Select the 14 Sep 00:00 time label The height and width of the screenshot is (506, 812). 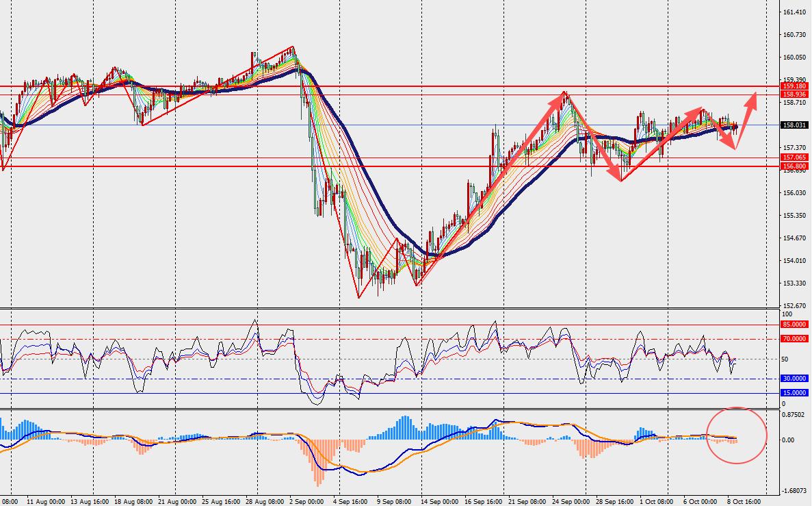pyautogui.click(x=438, y=502)
